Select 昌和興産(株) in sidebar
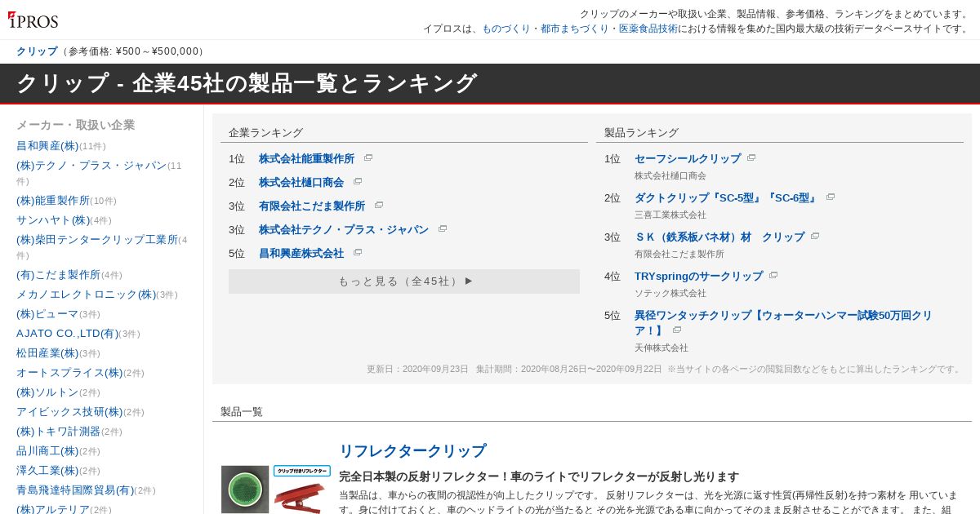Image resolution: width=980 pixels, height=514 pixels. [47, 146]
